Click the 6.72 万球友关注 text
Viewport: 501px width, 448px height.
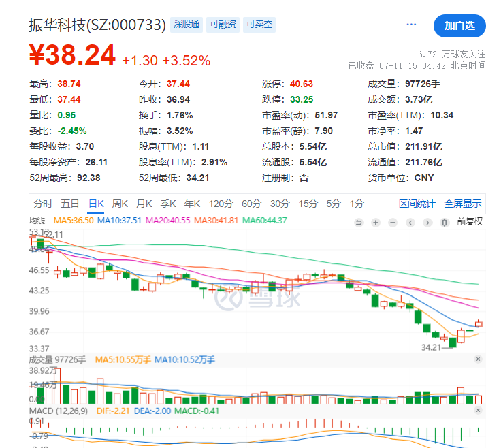click(x=451, y=54)
